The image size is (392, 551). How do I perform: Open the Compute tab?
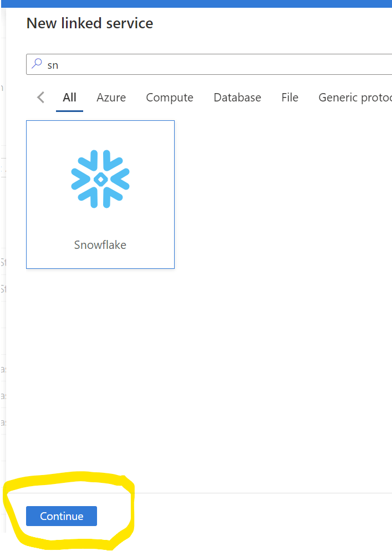170,98
